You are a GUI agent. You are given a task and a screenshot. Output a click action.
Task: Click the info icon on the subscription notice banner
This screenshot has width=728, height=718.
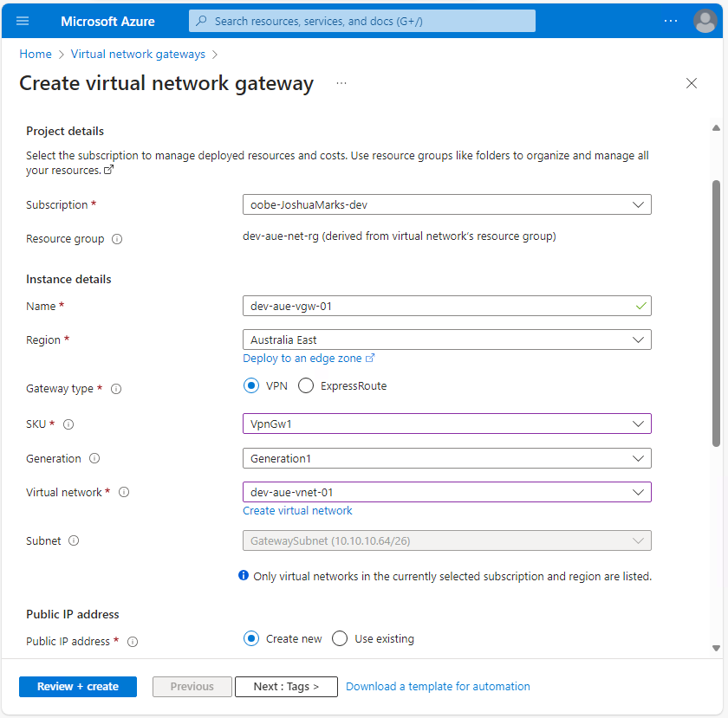coord(244,575)
